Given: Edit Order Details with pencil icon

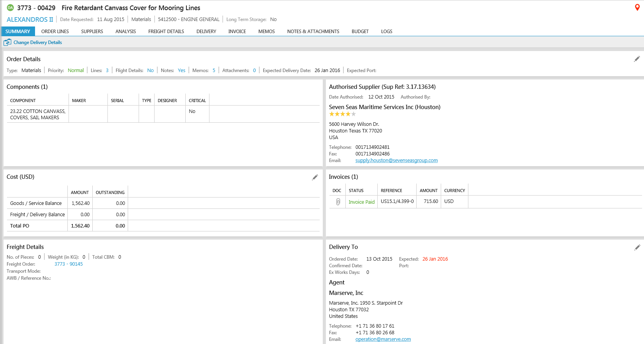Looking at the screenshot, I should [637, 59].
